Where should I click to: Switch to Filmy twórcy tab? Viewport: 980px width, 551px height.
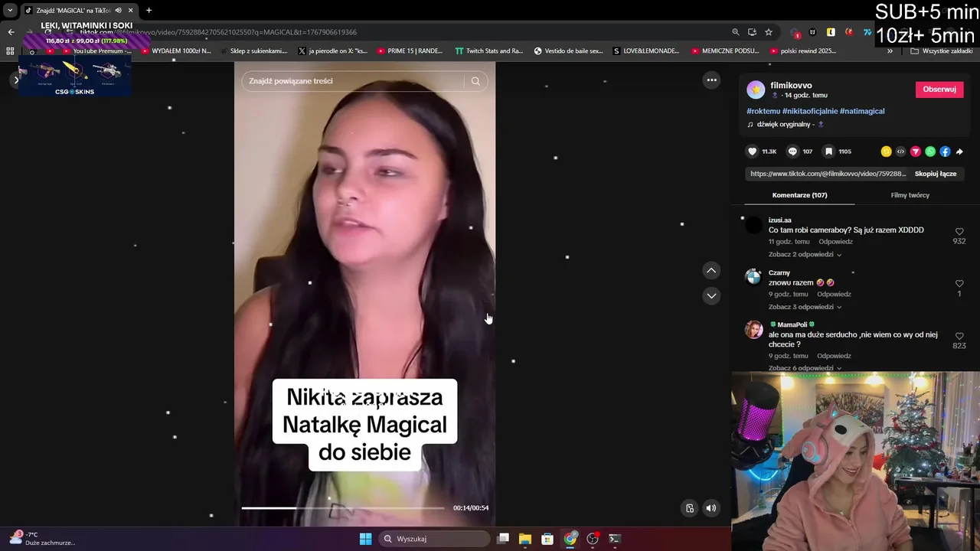click(x=910, y=195)
